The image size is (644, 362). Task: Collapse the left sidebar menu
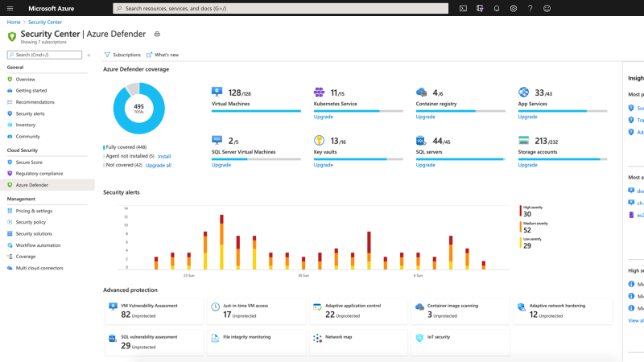tap(89, 55)
